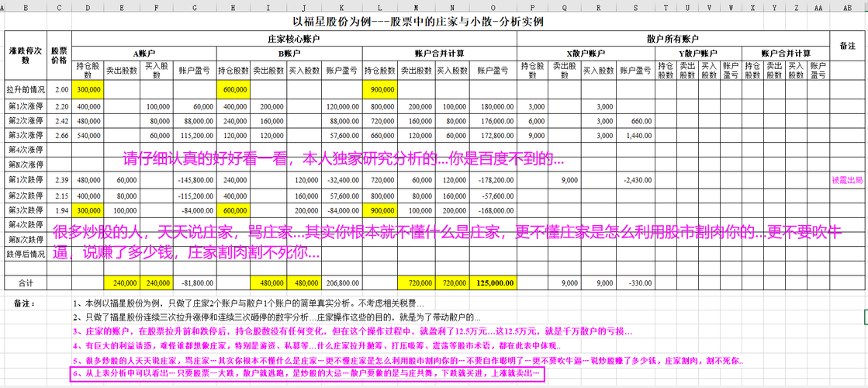Click the '庄家核心账户' header cell

[294, 39]
